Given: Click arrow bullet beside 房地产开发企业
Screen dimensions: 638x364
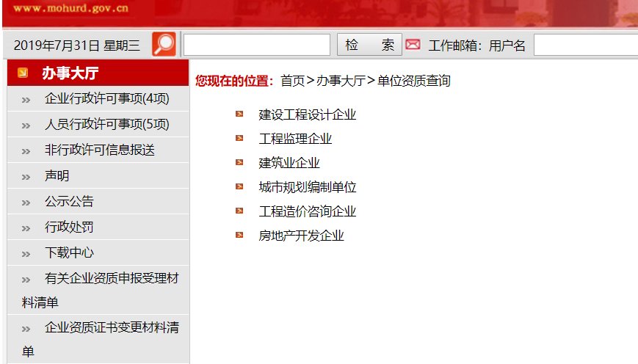Looking at the screenshot, I should click(x=239, y=235).
